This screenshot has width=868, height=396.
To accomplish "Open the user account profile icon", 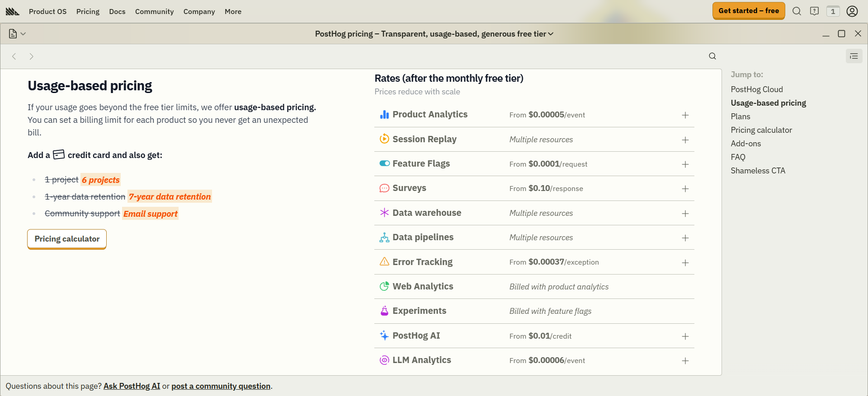I will coord(852,11).
